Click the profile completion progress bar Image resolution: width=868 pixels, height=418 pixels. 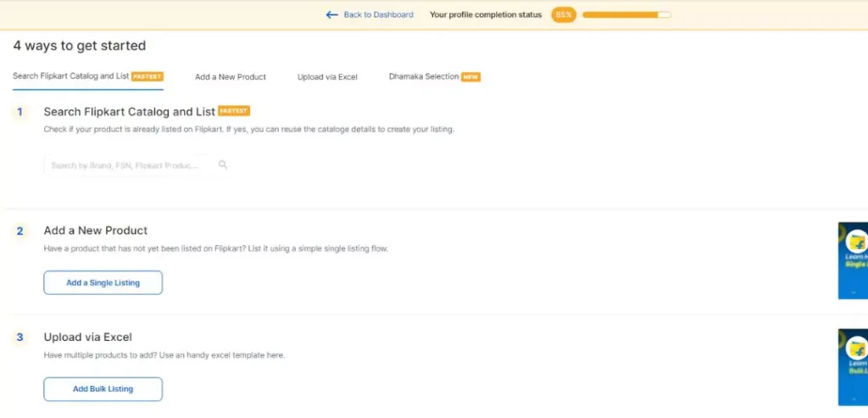626,15
